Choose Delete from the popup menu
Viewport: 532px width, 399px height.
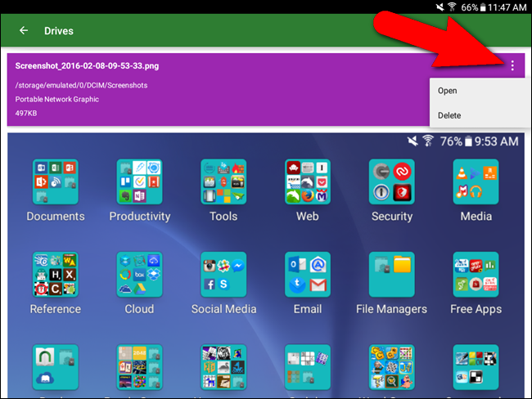coord(449,115)
